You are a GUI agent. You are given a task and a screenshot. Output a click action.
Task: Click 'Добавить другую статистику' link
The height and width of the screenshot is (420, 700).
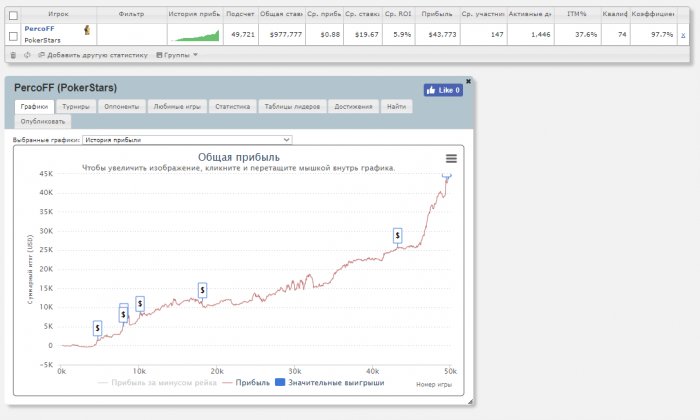point(93,55)
